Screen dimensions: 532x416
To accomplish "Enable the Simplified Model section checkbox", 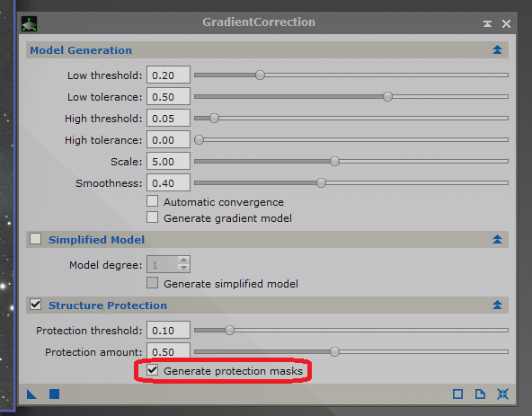I will click(35, 239).
